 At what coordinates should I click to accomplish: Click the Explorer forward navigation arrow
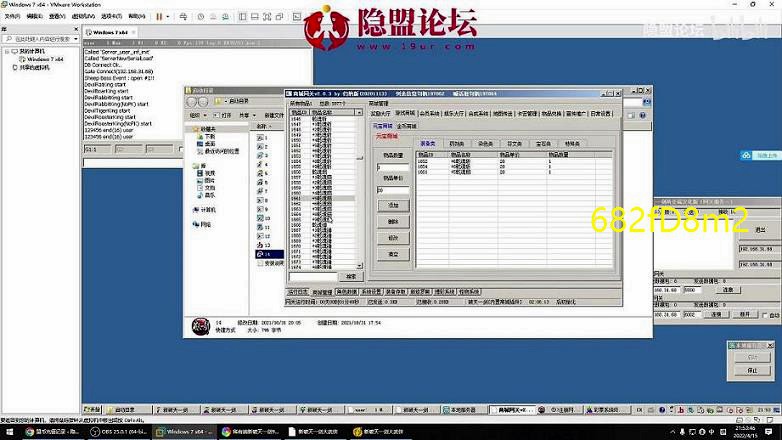click(x=203, y=102)
